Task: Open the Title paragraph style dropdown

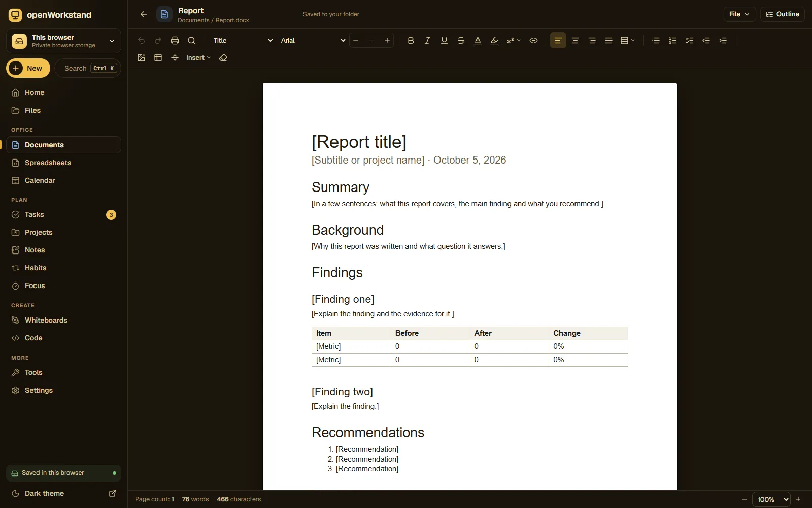Action: point(243,41)
